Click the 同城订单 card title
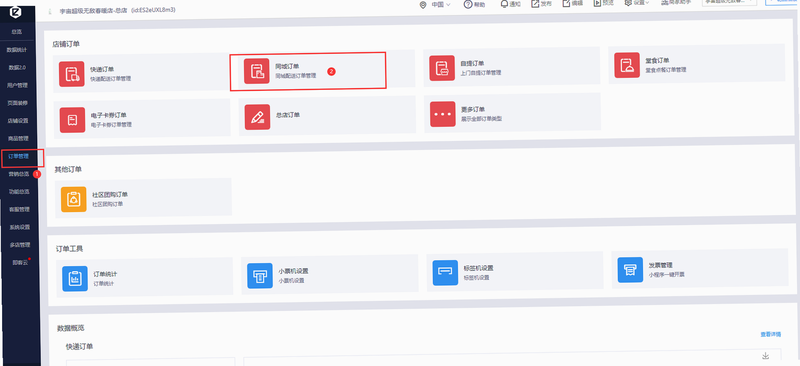Screen dimensions: 800x366 pyautogui.click(x=287, y=66)
